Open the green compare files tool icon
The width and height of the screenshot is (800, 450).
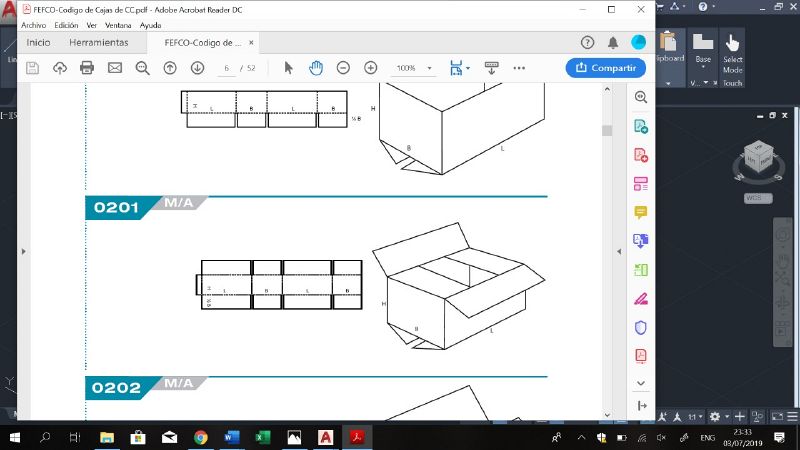click(641, 269)
